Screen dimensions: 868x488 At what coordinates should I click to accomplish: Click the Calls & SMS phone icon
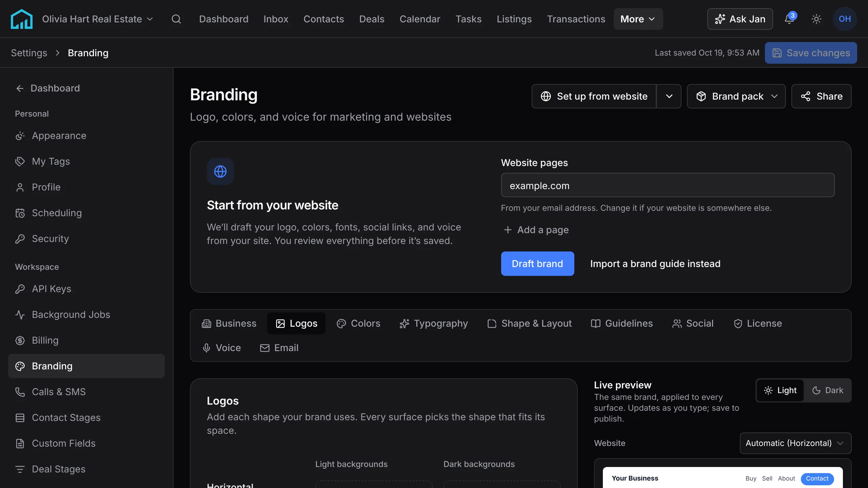coord(20,392)
